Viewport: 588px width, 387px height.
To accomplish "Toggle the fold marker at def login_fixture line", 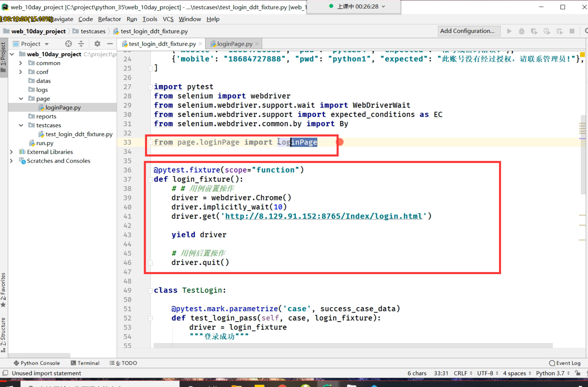I will pyautogui.click(x=150, y=179).
